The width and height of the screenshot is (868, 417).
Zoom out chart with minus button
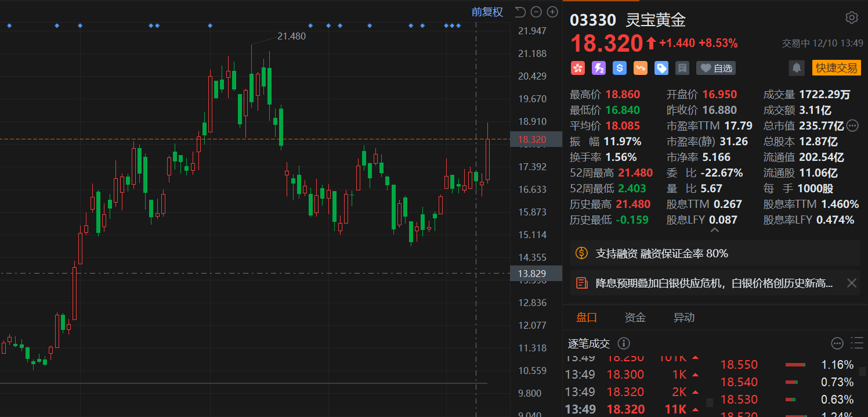tap(536, 12)
